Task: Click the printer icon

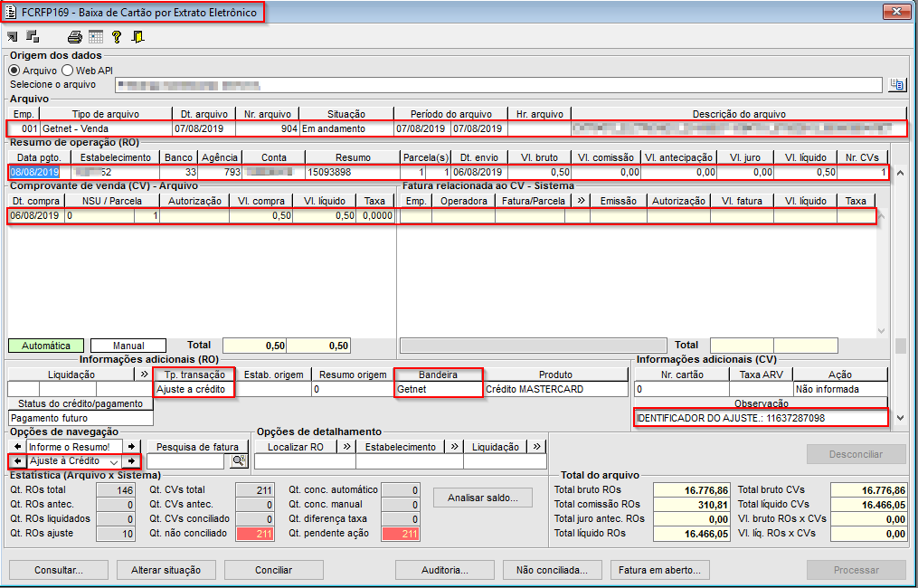Action: 75,37
